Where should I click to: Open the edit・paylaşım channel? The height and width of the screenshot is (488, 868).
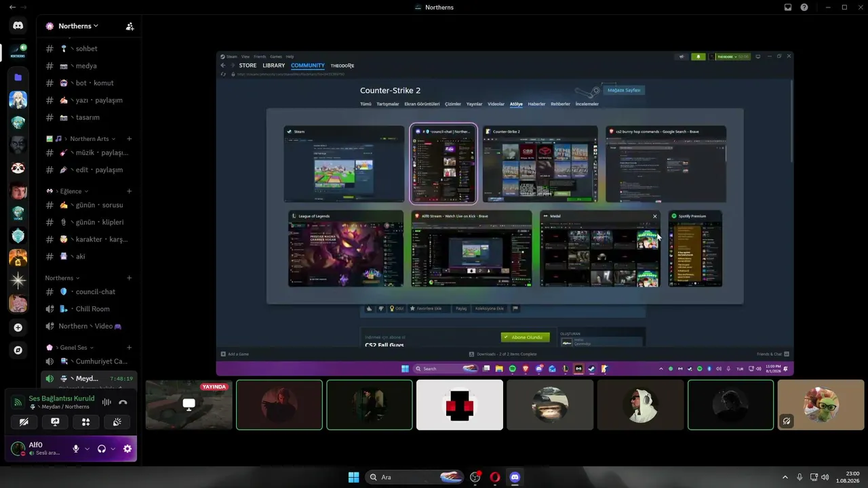tap(89, 169)
